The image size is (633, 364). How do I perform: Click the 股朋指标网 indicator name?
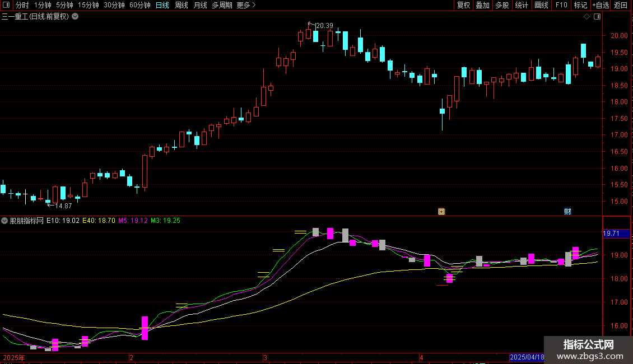pos(27,221)
